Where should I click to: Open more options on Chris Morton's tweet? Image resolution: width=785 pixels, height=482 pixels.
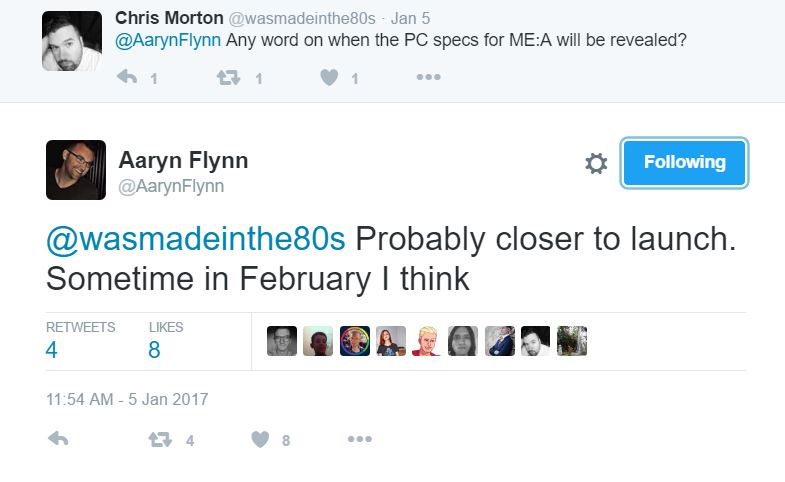[428, 77]
